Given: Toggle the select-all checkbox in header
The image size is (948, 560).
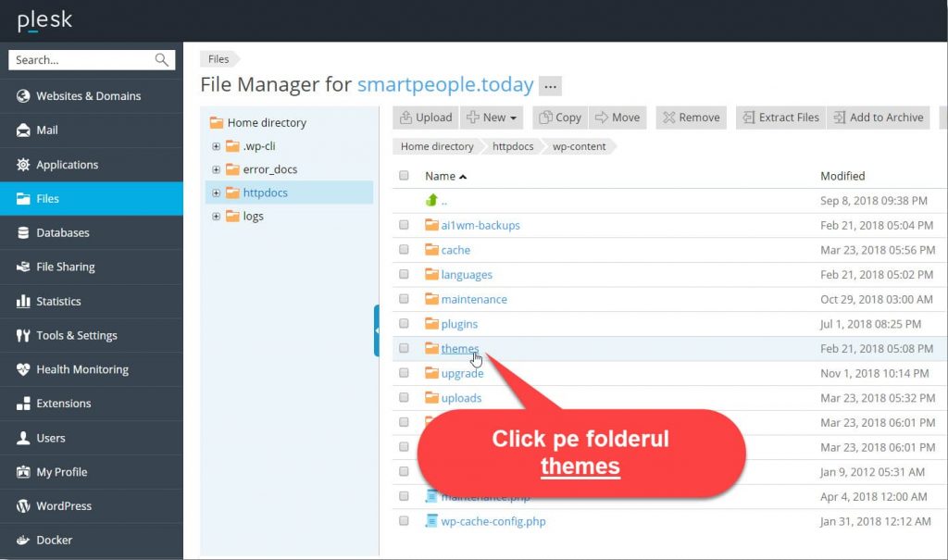Looking at the screenshot, I should (404, 176).
